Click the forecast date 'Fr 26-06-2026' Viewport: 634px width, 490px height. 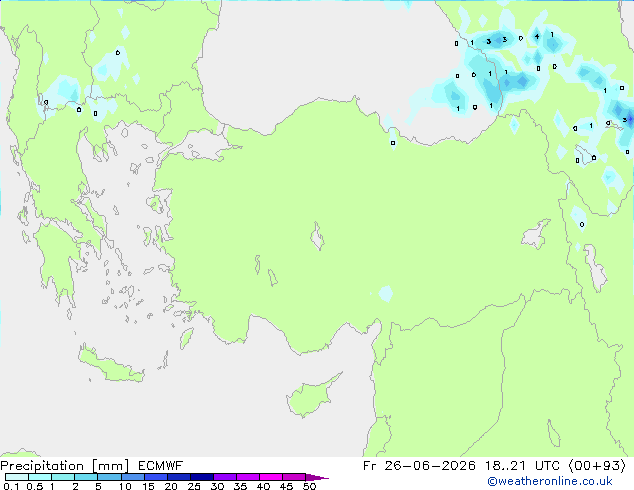[x=419, y=466]
